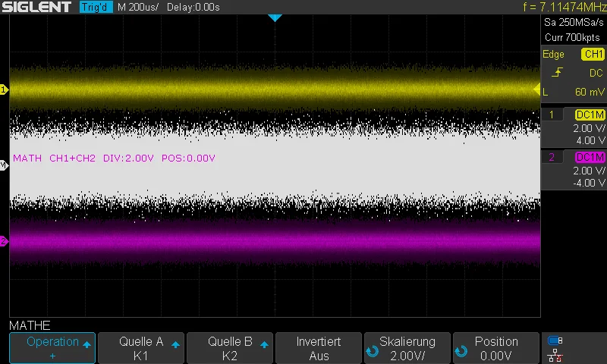Click the yellow CH1 ground level marker
This screenshot has width=607, height=364.
[4, 89]
